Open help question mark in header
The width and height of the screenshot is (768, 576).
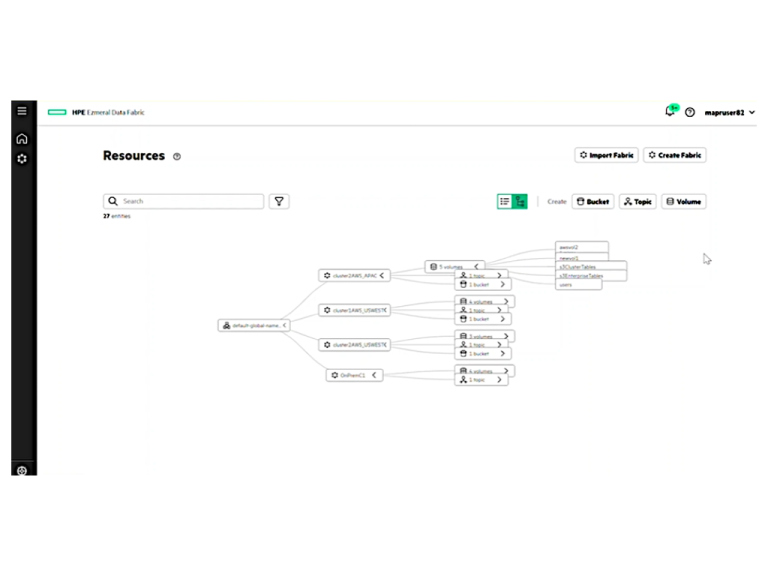coord(690,112)
